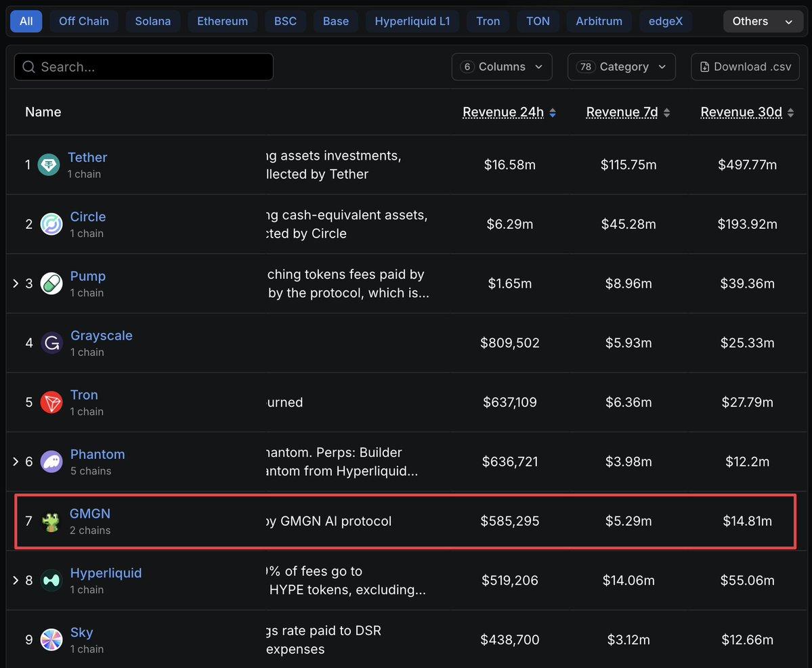Image resolution: width=812 pixels, height=668 pixels.
Task: Click the protocol search field
Action: 144,67
